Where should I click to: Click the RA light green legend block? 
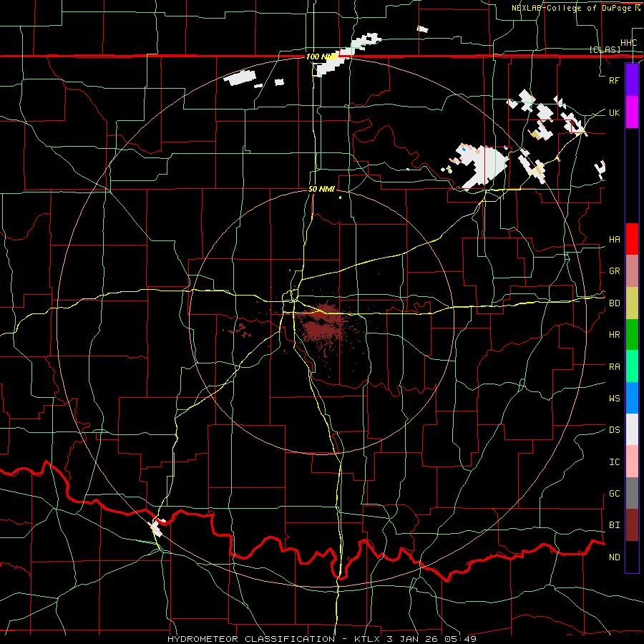[632, 366]
